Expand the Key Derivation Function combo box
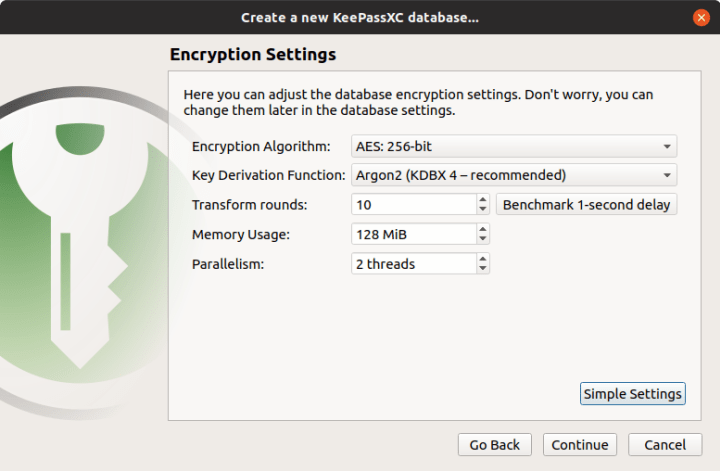The height and width of the screenshot is (471, 720). [514, 175]
